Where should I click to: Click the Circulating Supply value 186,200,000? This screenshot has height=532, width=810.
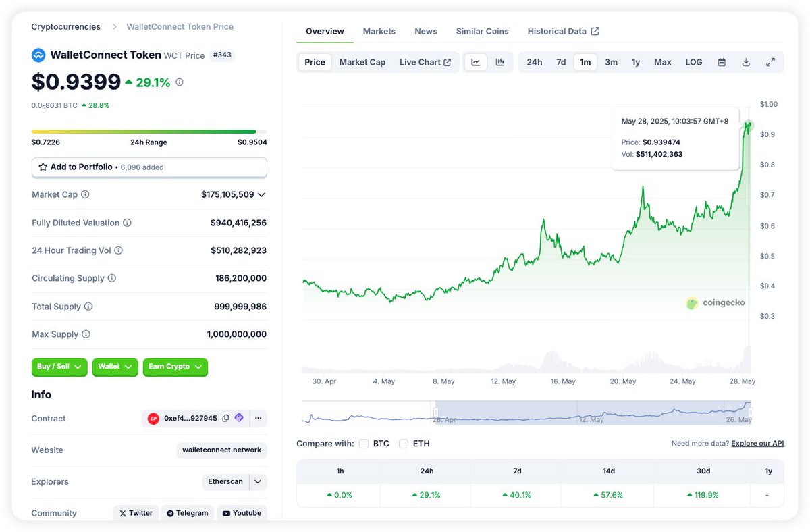pos(241,278)
